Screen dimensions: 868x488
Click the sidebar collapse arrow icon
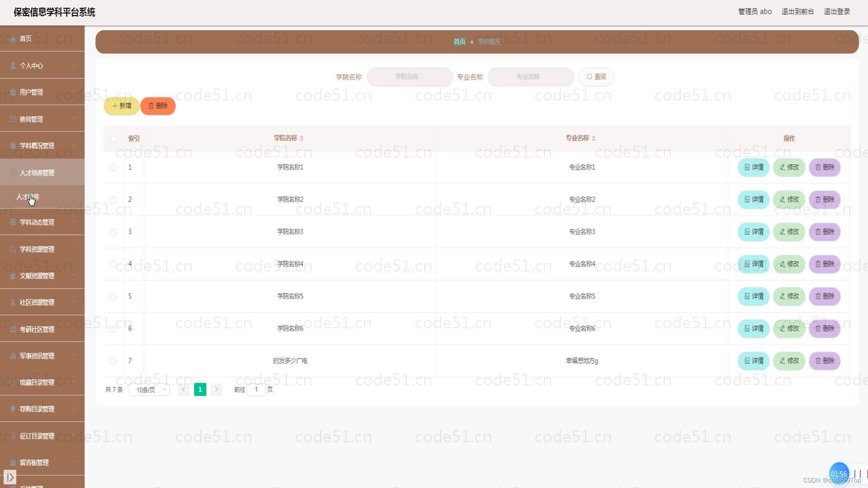(10, 477)
